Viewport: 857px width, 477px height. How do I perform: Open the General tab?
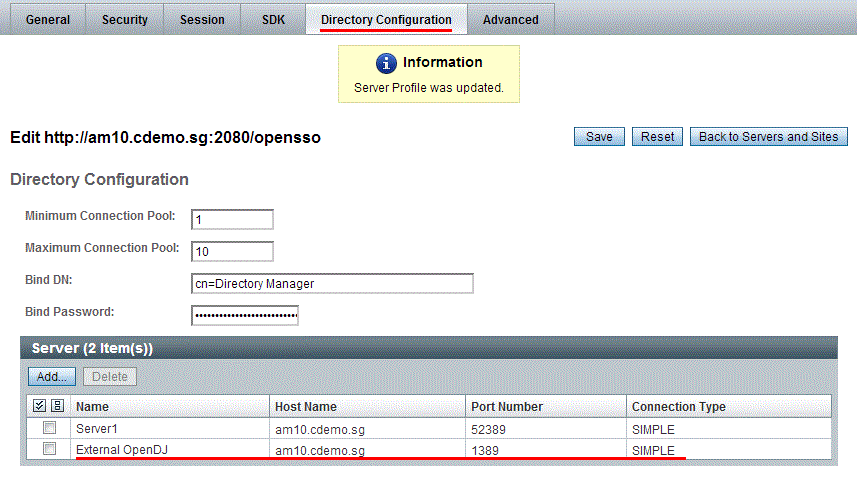(x=48, y=20)
